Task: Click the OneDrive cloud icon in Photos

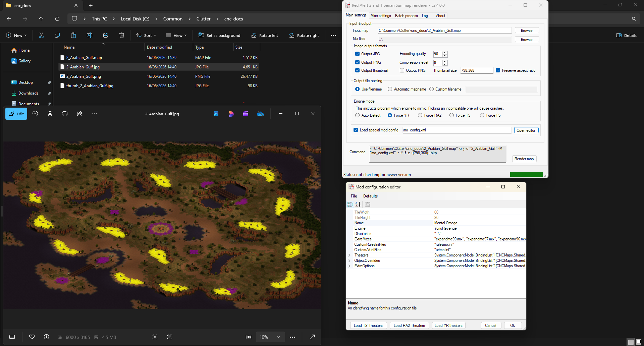Action: coord(260,114)
